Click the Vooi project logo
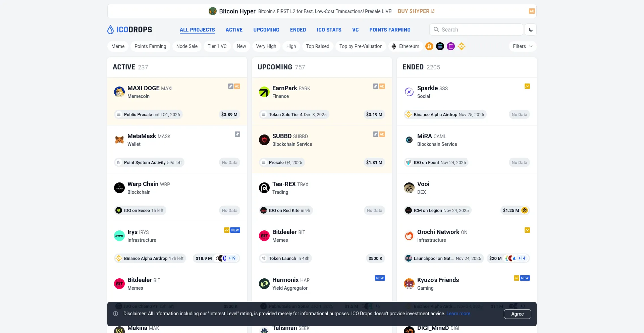This screenshot has width=644, height=333. pos(409,188)
